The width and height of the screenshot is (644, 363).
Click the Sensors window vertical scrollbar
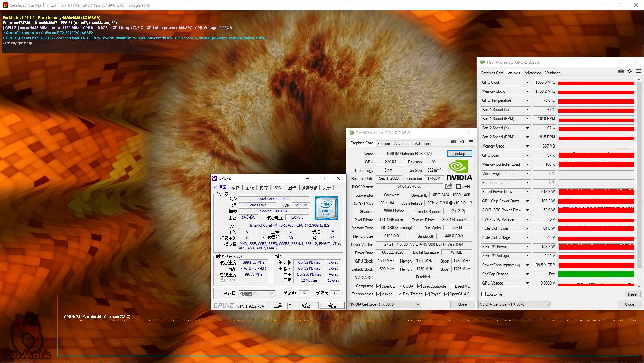[639, 176]
